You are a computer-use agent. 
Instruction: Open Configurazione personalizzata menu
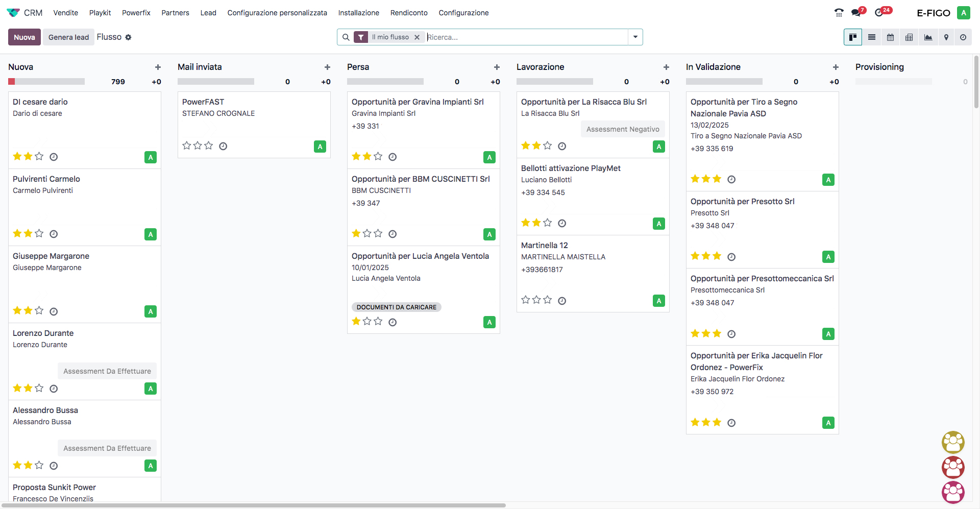point(277,13)
